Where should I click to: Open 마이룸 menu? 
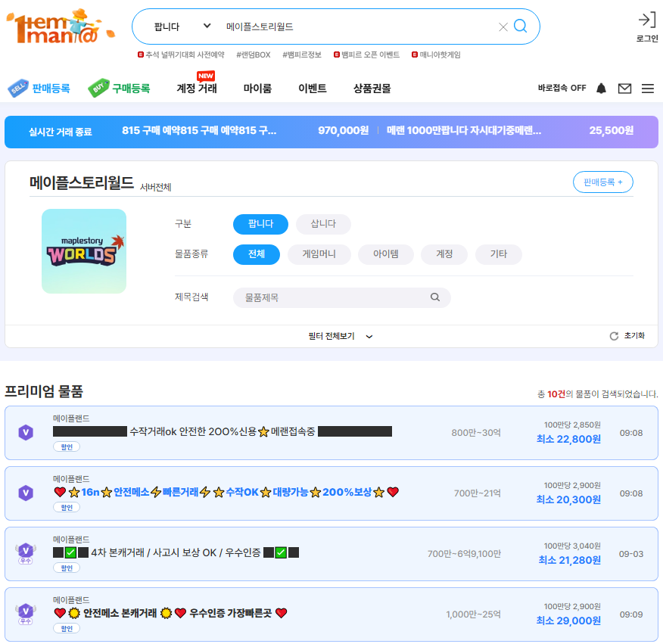257,89
